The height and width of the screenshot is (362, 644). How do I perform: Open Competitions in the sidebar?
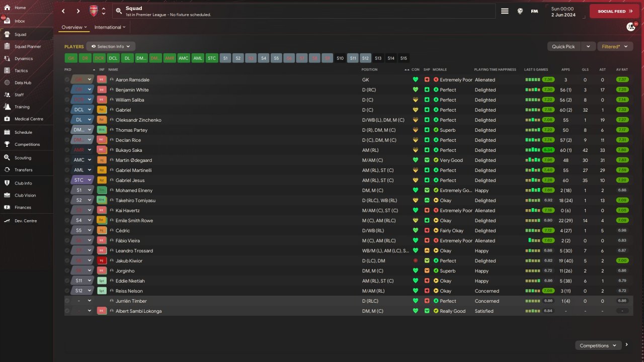(27, 144)
